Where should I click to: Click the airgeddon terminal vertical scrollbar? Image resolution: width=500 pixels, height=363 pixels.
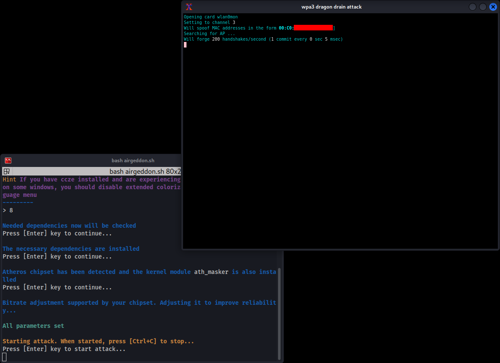click(279, 313)
